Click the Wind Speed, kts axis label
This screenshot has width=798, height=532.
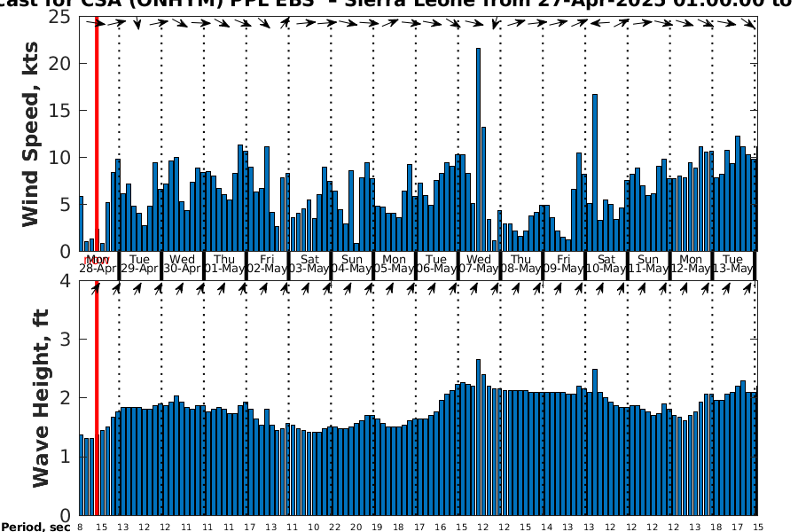30,135
